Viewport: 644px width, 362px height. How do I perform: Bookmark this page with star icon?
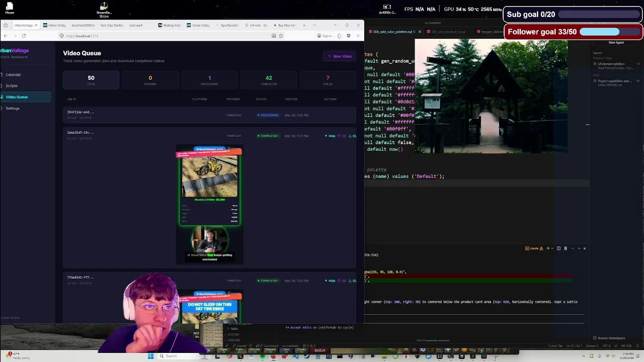click(x=281, y=36)
